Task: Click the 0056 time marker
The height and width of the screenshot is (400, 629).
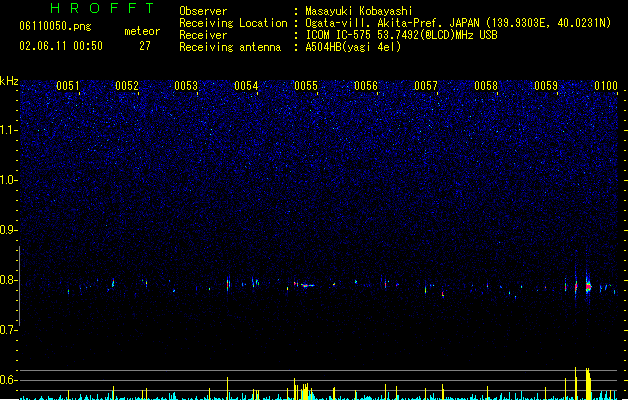Action: coord(366,86)
